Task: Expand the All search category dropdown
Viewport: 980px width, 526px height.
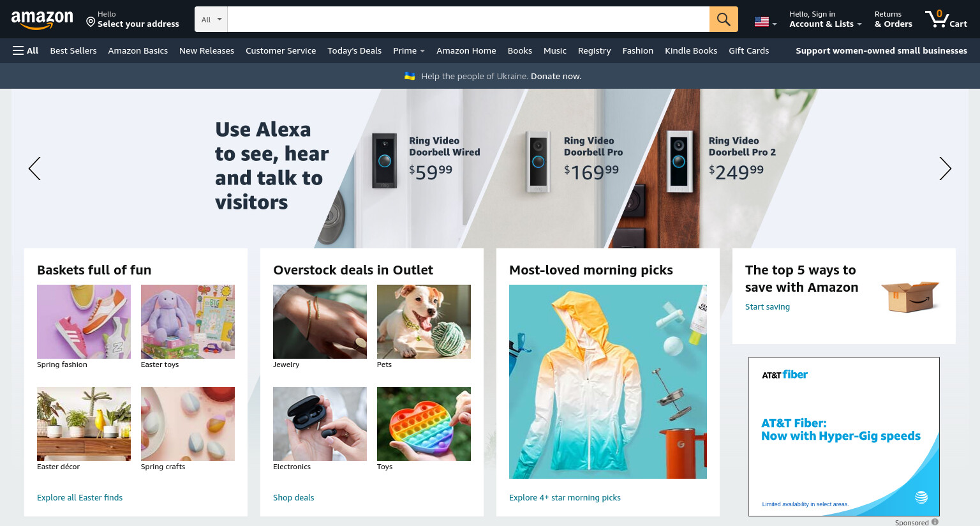Action: pyautogui.click(x=211, y=19)
